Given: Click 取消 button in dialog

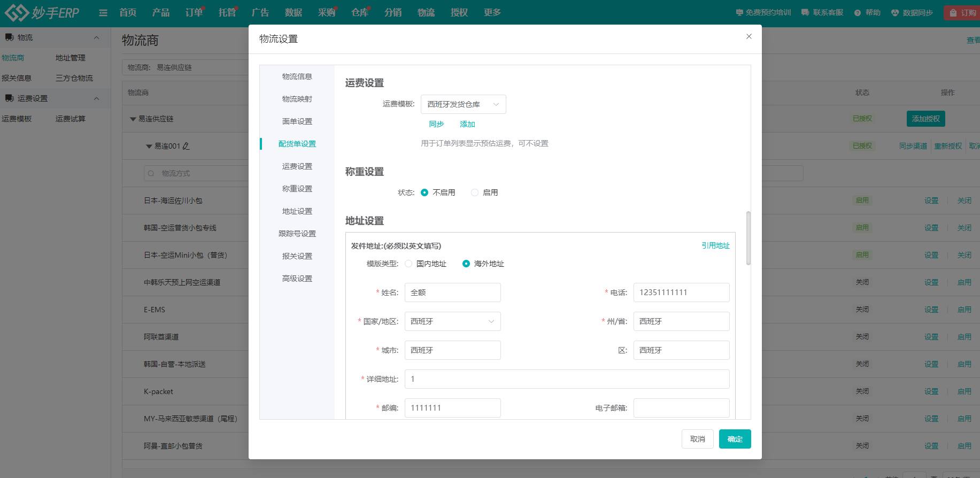Looking at the screenshot, I should [697, 439].
